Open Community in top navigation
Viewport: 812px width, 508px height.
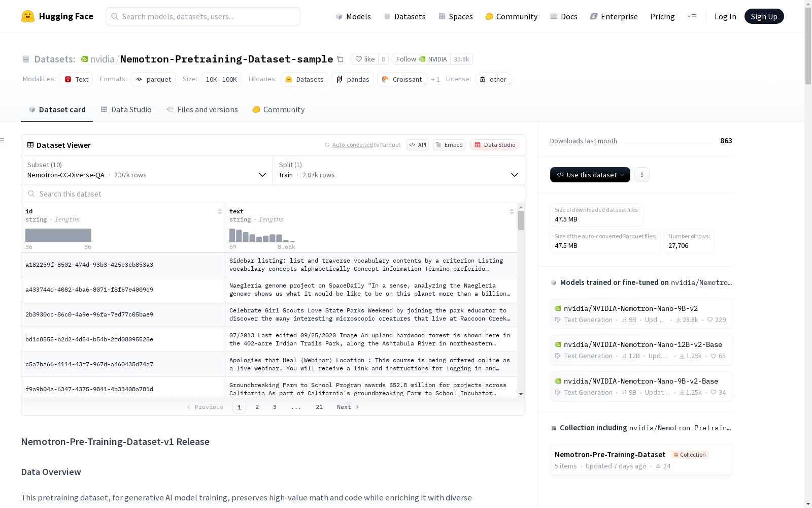point(512,16)
